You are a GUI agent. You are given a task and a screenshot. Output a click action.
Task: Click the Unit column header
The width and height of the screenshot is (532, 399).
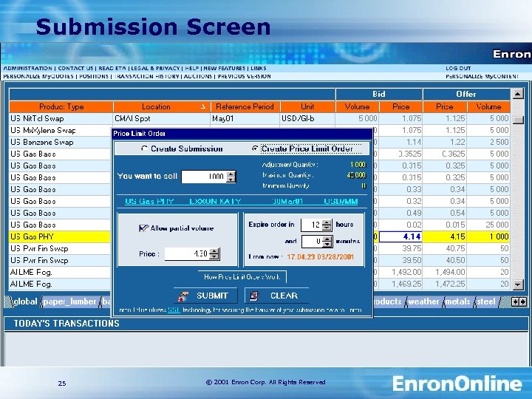point(307,106)
